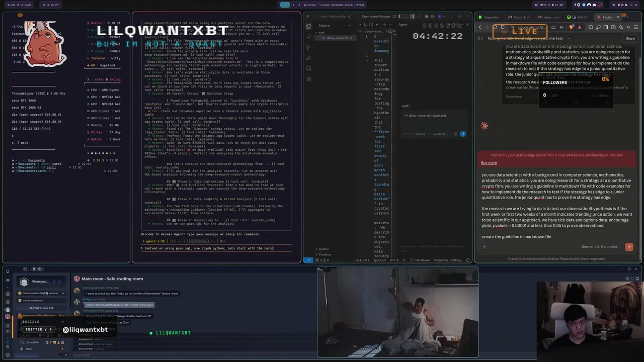
Task: Open Leo AI sparkle icon in toolbar
Action: click(x=621, y=27)
